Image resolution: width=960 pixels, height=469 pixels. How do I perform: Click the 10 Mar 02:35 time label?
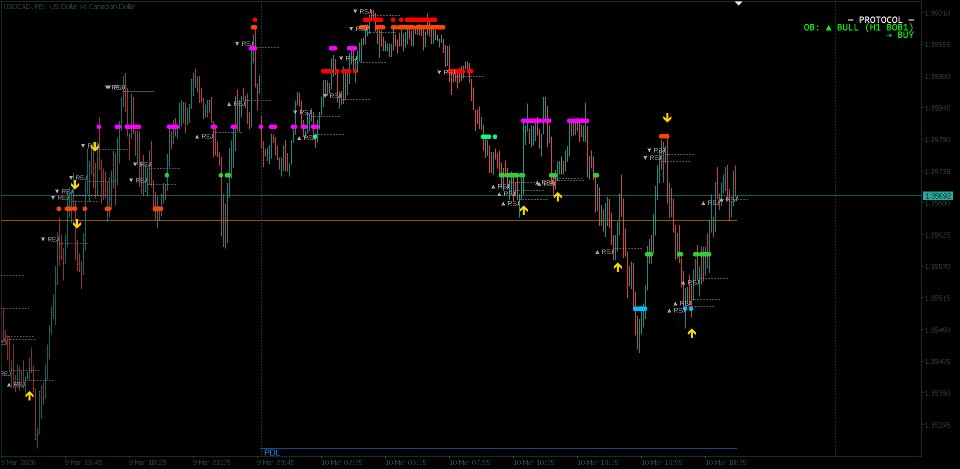(x=342, y=462)
